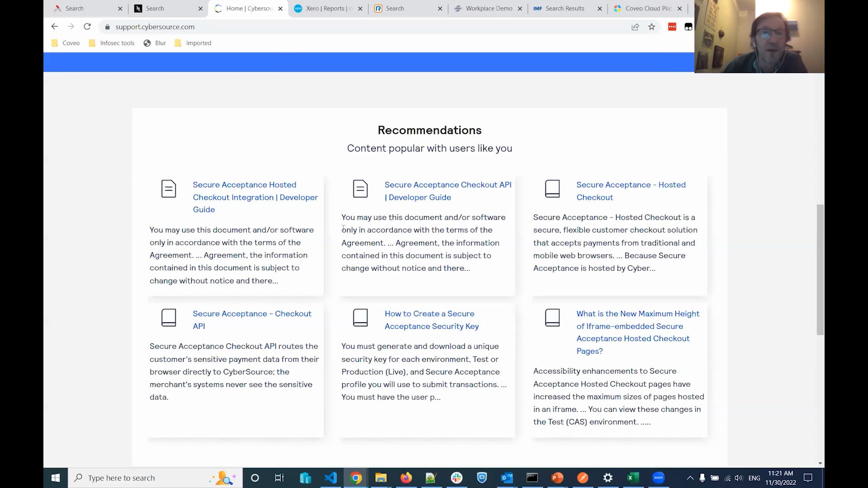
Task: Open Task View in the taskbar
Action: (x=279, y=478)
